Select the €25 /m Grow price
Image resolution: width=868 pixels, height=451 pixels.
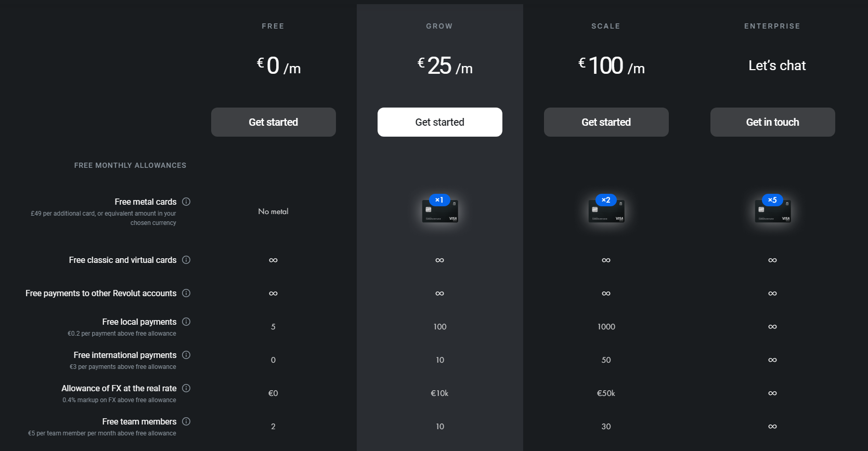pos(445,66)
